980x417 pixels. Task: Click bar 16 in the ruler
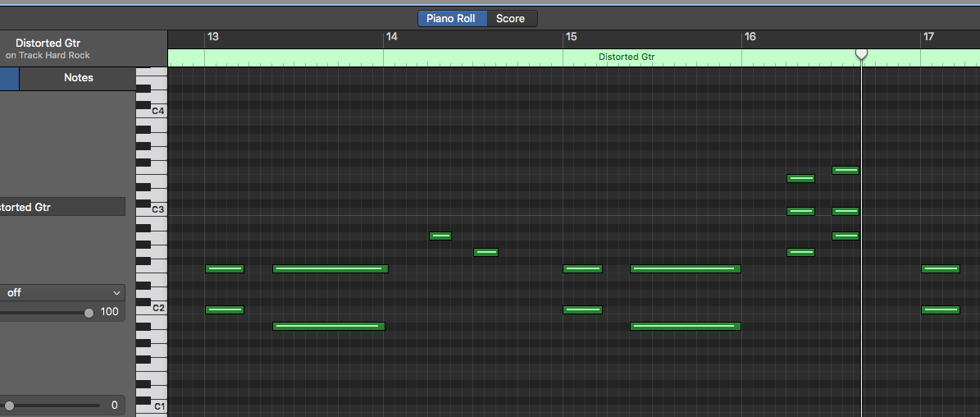tap(750, 37)
